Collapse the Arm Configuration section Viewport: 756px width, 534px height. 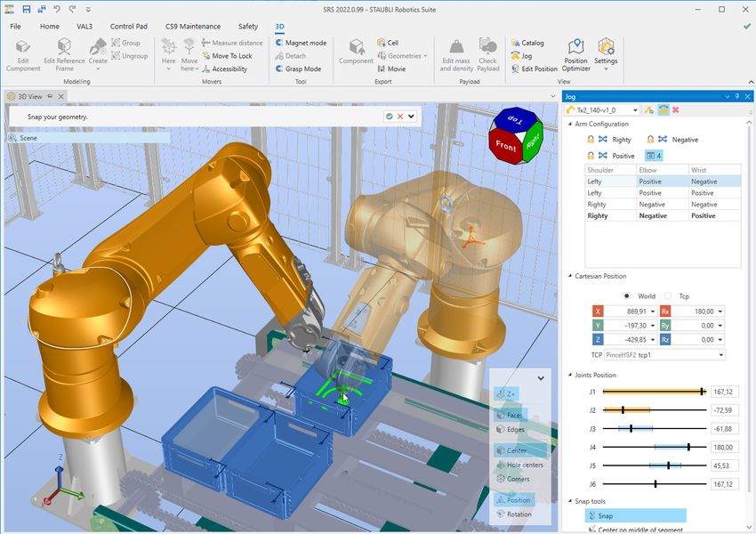tap(570, 124)
